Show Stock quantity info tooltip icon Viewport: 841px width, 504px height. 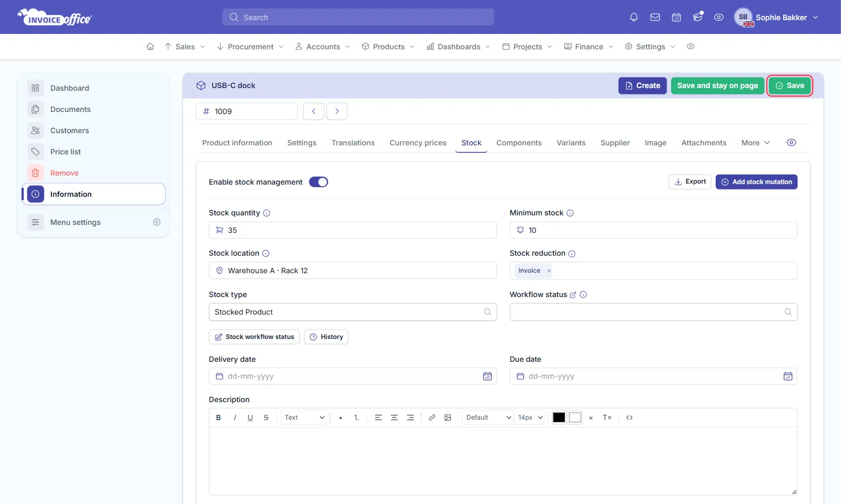click(267, 213)
